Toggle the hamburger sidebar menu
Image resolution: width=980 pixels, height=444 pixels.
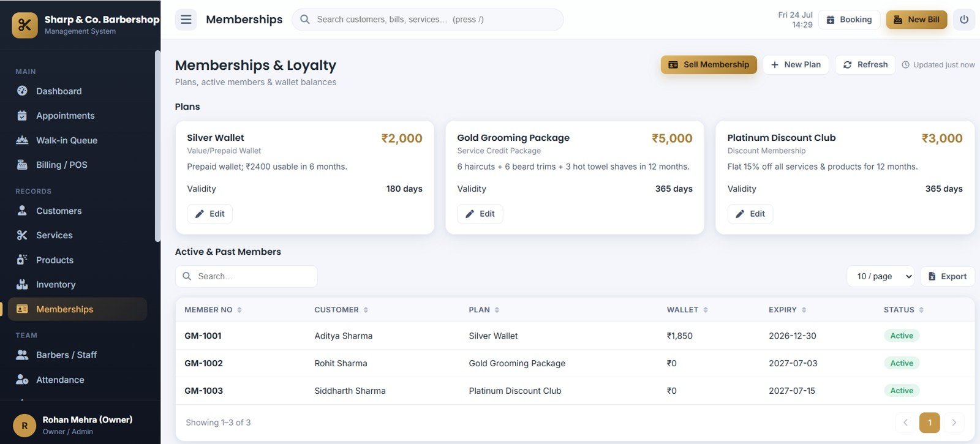[x=186, y=20]
